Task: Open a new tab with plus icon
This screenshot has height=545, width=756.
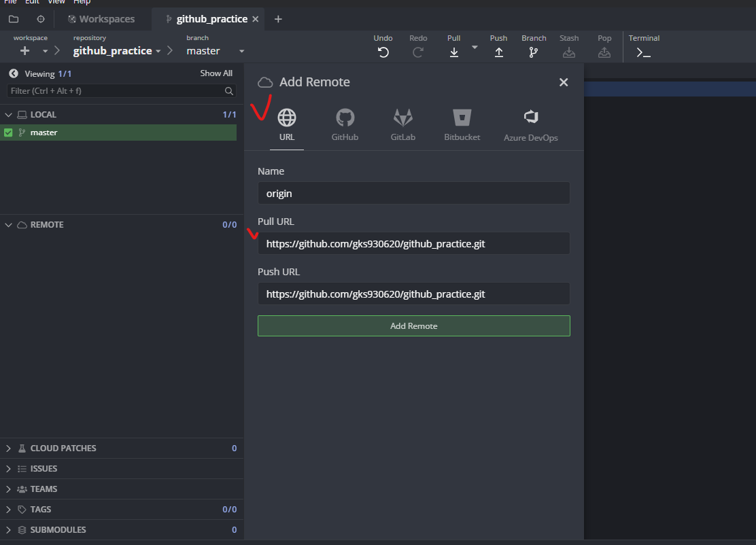Action: [x=278, y=19]
